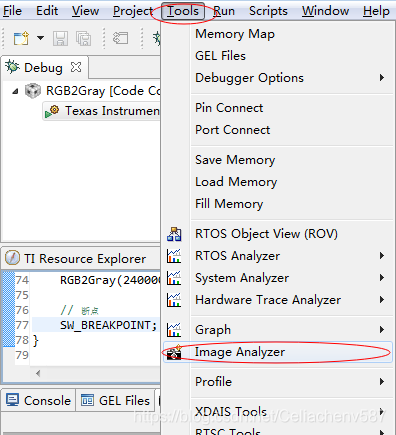Click the New file toolbar icon

21,38
